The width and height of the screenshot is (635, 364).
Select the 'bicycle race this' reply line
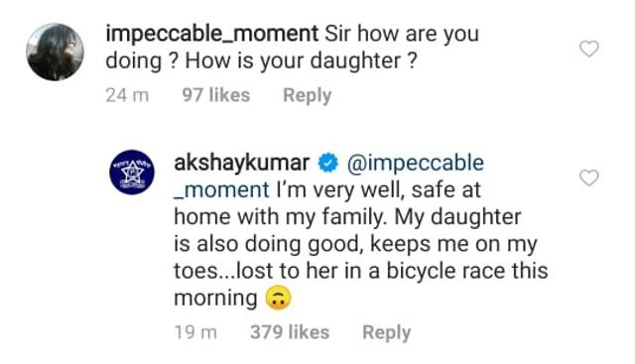pos(467,271)
